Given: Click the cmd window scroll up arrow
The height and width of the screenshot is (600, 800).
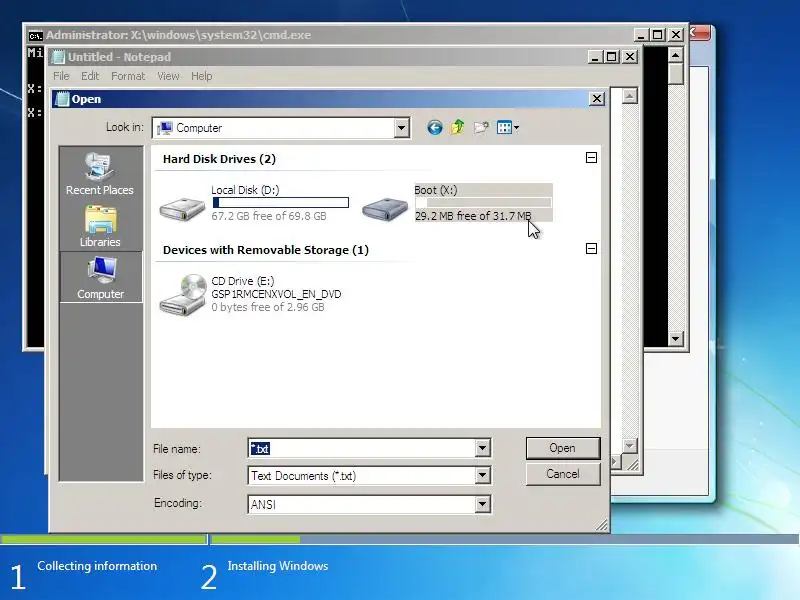Looking at the screenshot, I should pos(676,55).
